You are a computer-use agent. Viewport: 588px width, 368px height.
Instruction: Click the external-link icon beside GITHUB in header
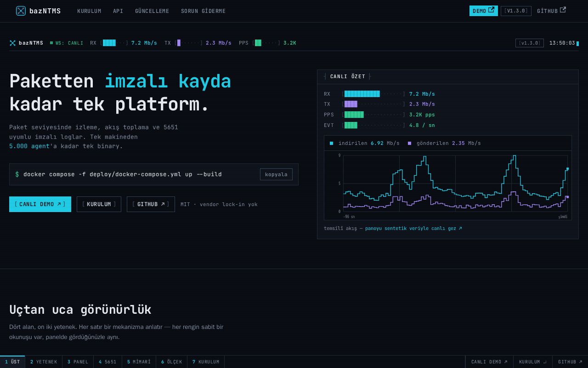(x=563, y=10)
